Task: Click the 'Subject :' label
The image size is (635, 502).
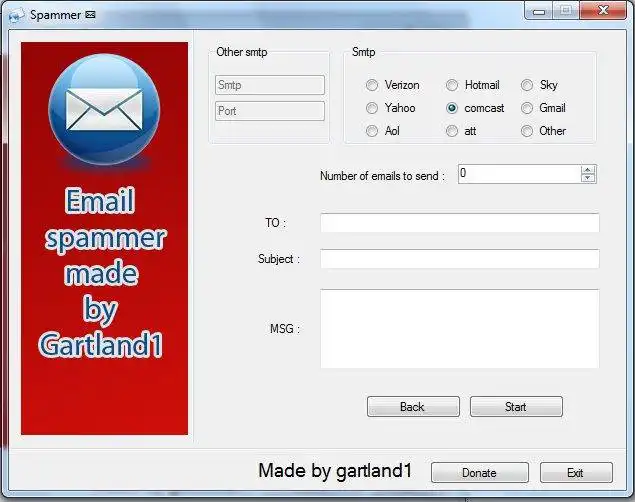Action: coord(279,259)
